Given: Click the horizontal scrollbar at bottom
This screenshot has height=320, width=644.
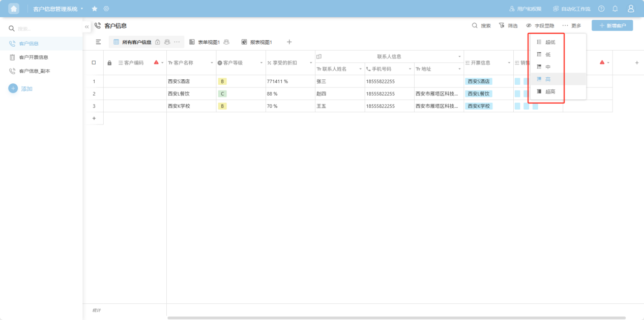Looking at the screenshot, I should (396, 318).
